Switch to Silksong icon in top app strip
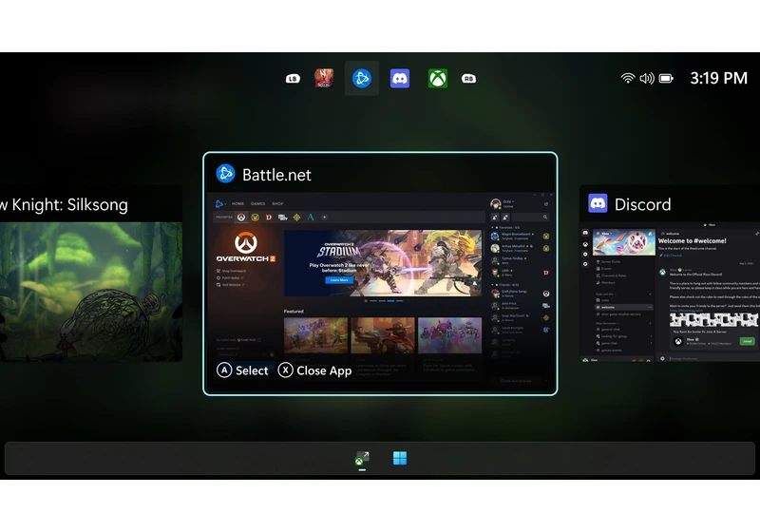Viewport: 760px width, 532px height. [324, 78]
